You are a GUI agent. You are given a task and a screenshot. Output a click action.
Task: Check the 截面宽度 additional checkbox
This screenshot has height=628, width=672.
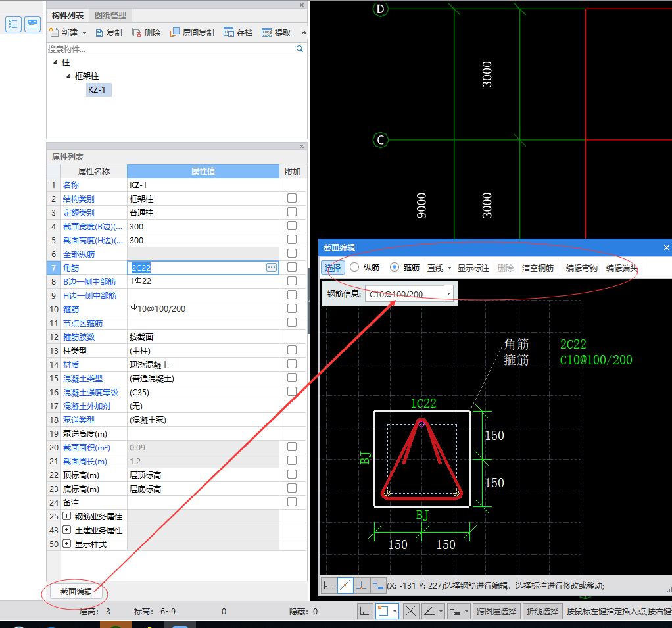tap(292, 226)
